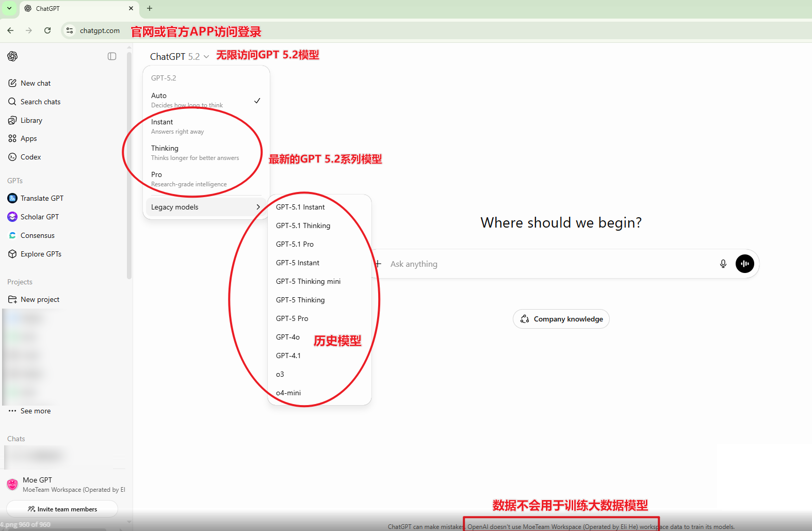Screen dimensions: 812x531
Task: Click the plus attach icon in prompt box
Action: coord(378,264)
